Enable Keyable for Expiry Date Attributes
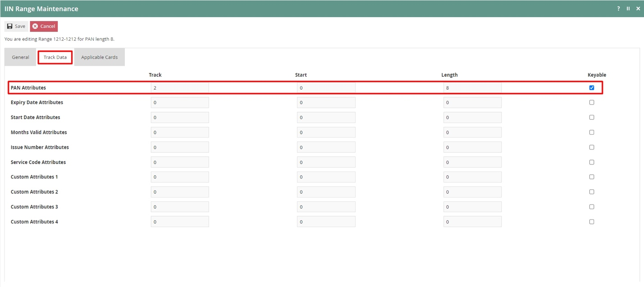Screen dimensions: 644x287 [592, 102]
